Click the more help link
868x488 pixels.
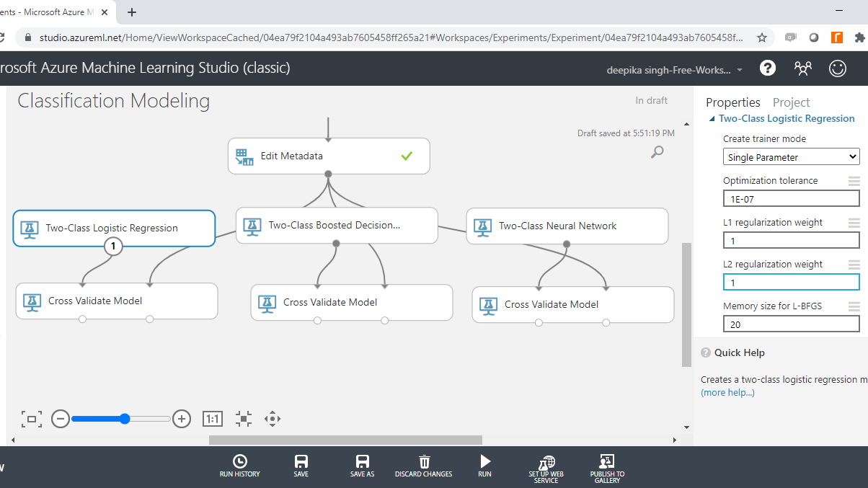[x=728, y=393]
